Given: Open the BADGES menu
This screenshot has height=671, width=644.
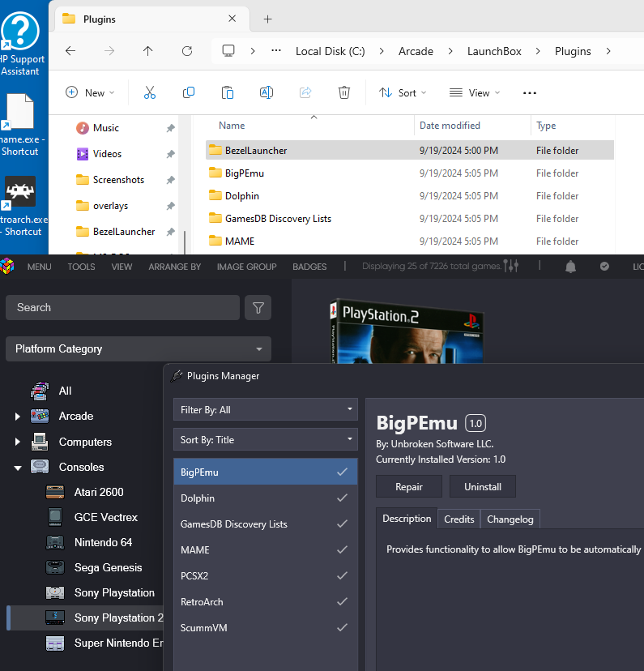Looking at the screenshot, I should (309, 267).
